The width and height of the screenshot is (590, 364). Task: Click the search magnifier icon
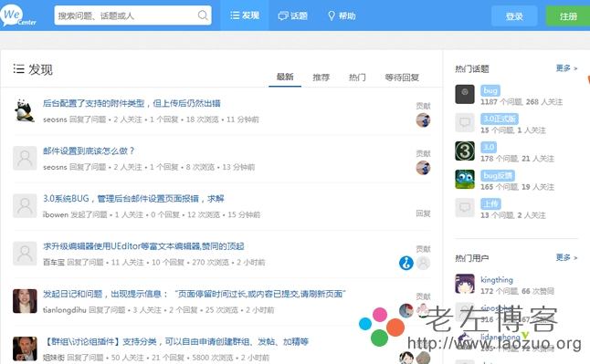pyautogui.click(x=203, y=16)
